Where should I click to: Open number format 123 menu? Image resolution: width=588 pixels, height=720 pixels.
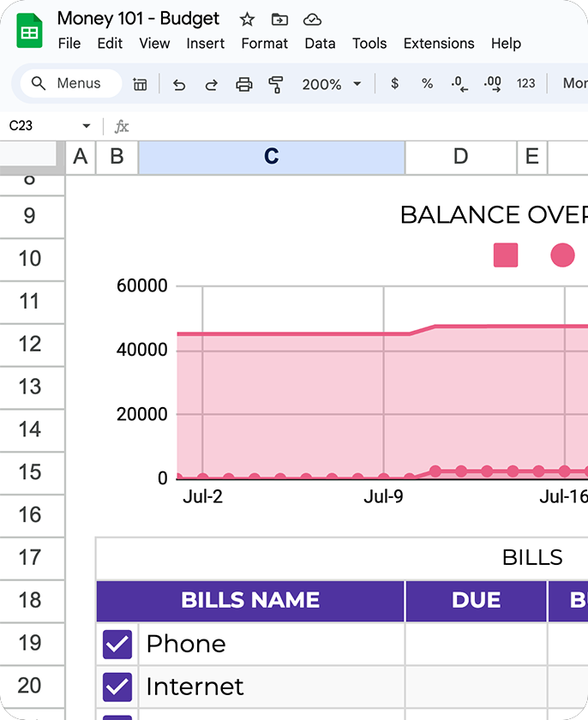point(525,84)
